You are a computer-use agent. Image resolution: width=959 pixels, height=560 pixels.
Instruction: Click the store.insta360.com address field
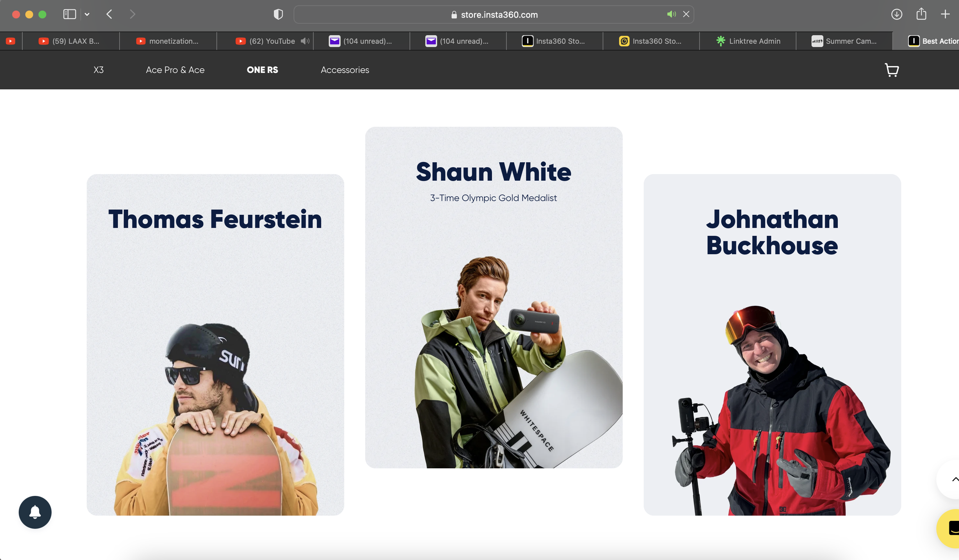coord(494,15)
